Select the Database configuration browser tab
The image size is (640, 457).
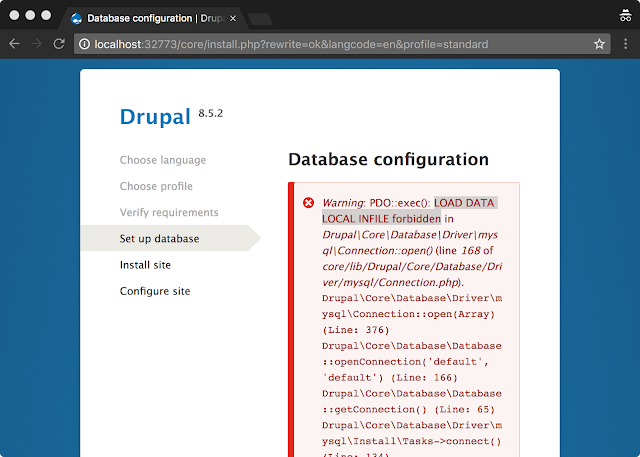pos(153,18)
